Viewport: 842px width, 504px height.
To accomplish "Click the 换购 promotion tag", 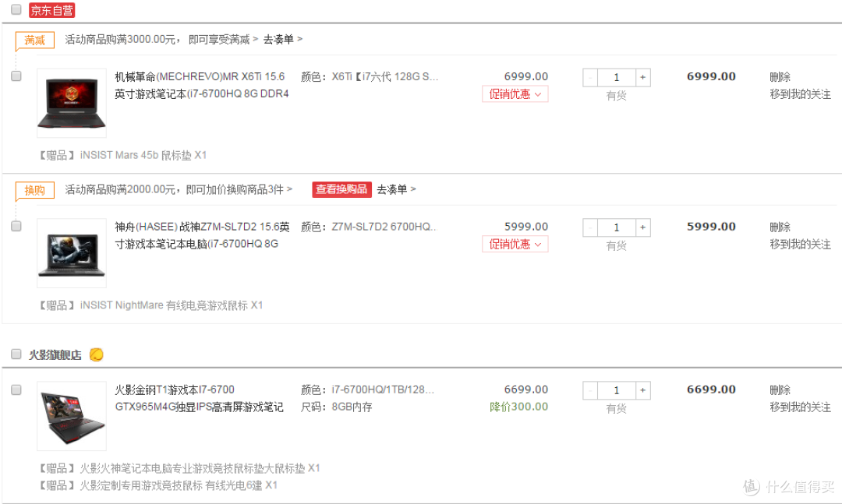I will click(35, 191).
